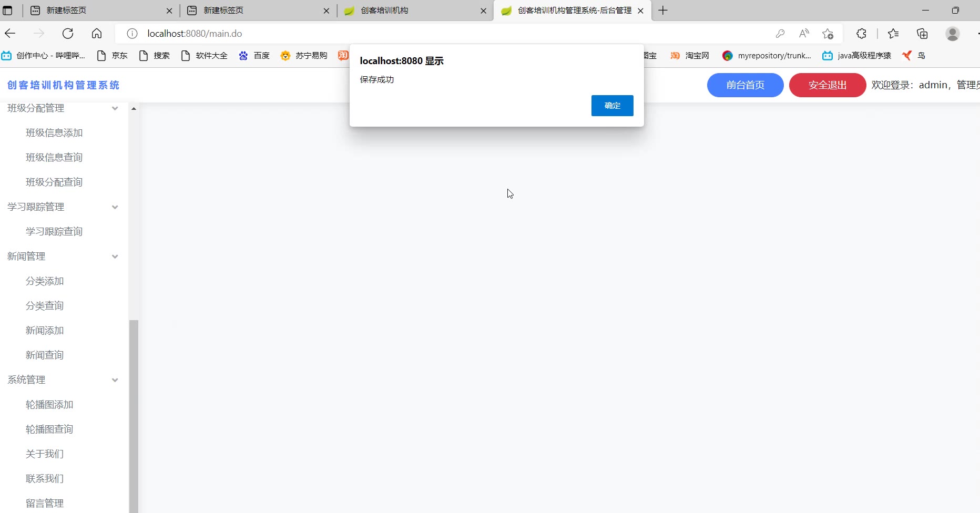The width and height of the screenshot is (980, 513).
Task: Collapse the 系统管理 section chevron
Action: 115,380
